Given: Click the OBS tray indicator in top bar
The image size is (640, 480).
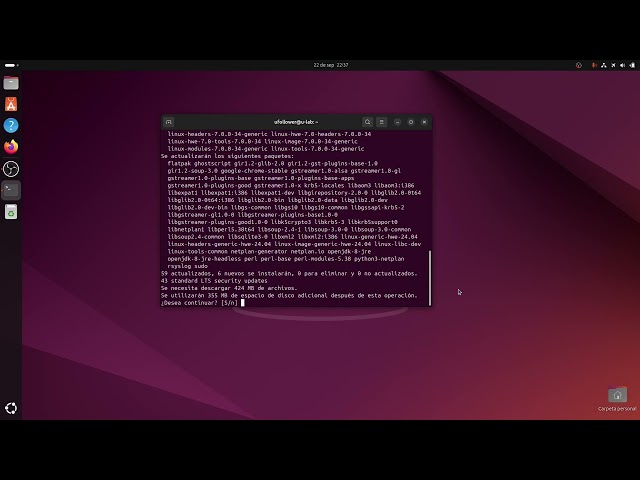Looking at the screenshot, I should [578, 65].
